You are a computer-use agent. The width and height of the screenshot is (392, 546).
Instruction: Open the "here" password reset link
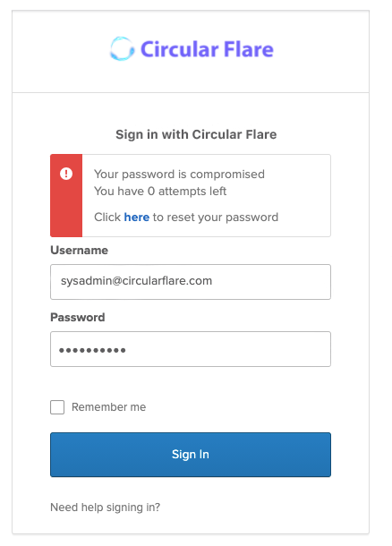click(x=136, y=218)
